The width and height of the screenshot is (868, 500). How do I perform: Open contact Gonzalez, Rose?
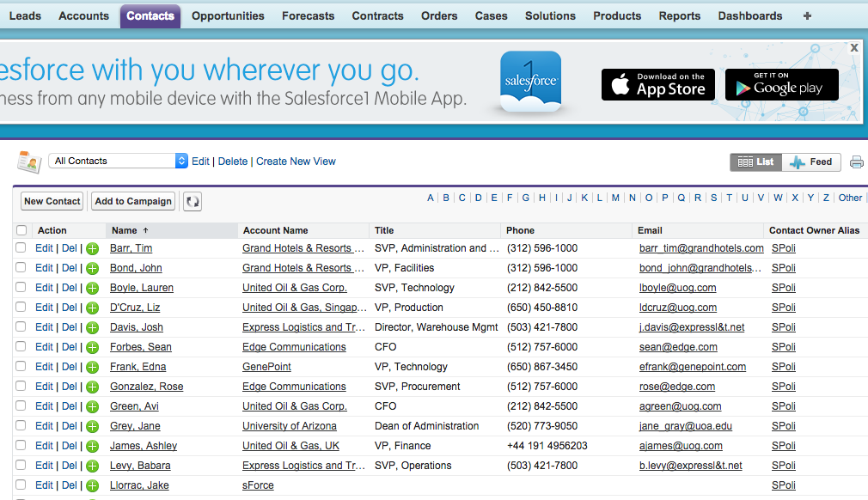point(146,387)
